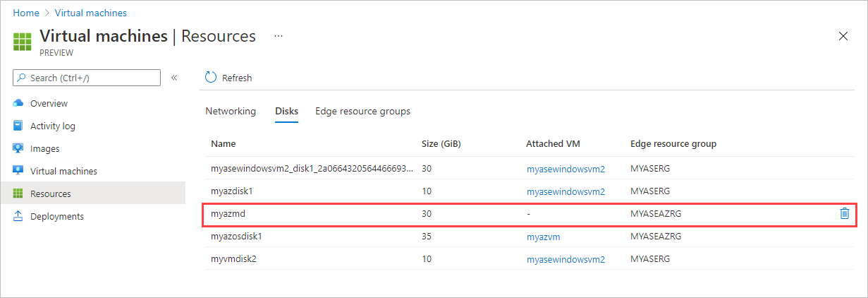Screen dimensions: 868x298
Task: Collapse the sidebar with double chevron
Action: click(174, 78)
